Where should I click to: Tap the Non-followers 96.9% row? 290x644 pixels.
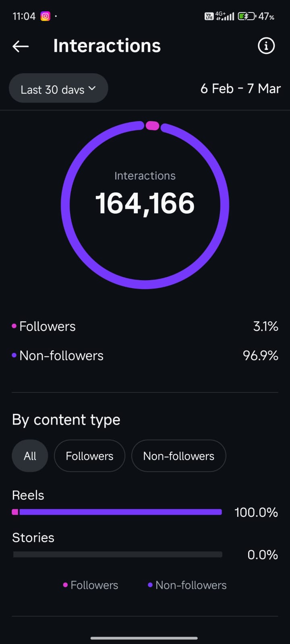145,356
